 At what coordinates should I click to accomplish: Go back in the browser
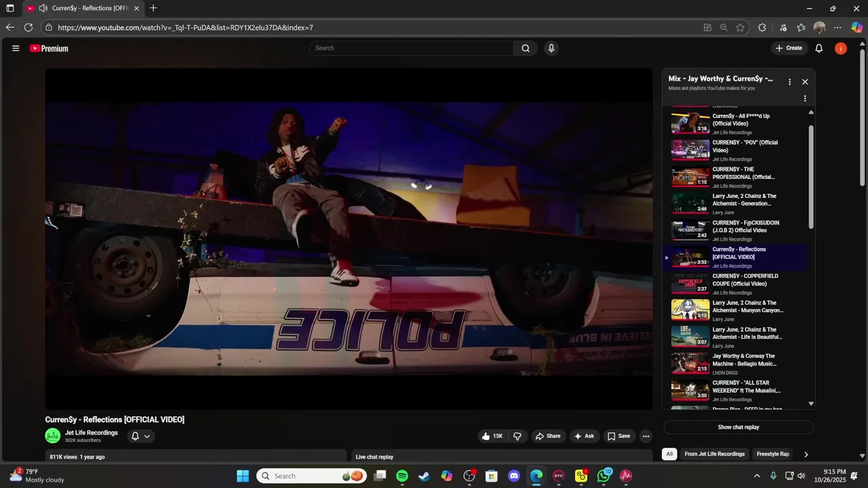click(9, 28)
